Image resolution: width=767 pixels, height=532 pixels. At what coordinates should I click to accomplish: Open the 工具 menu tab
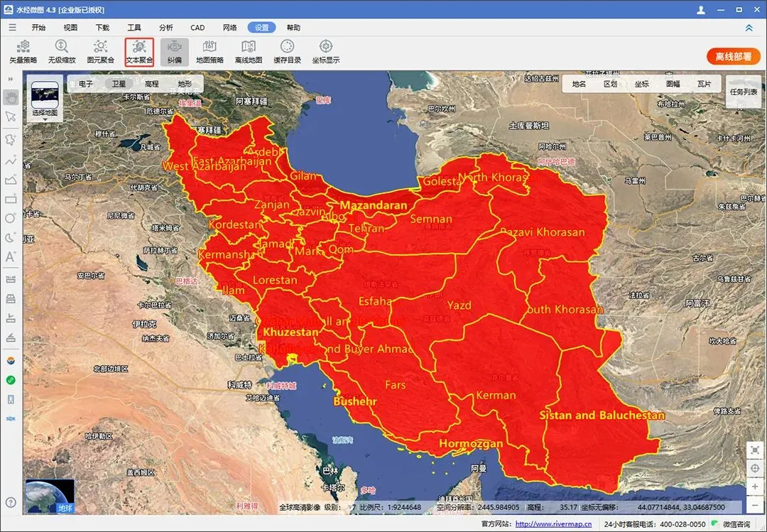134,28
